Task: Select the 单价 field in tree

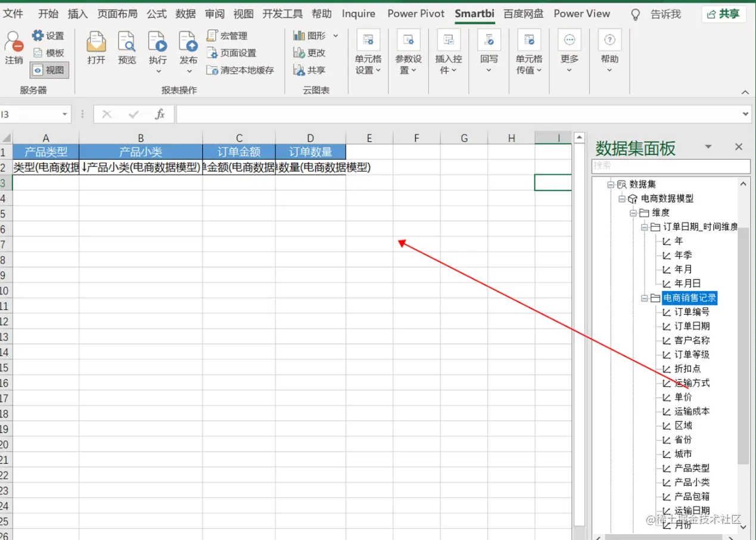Action: point(683,398)
